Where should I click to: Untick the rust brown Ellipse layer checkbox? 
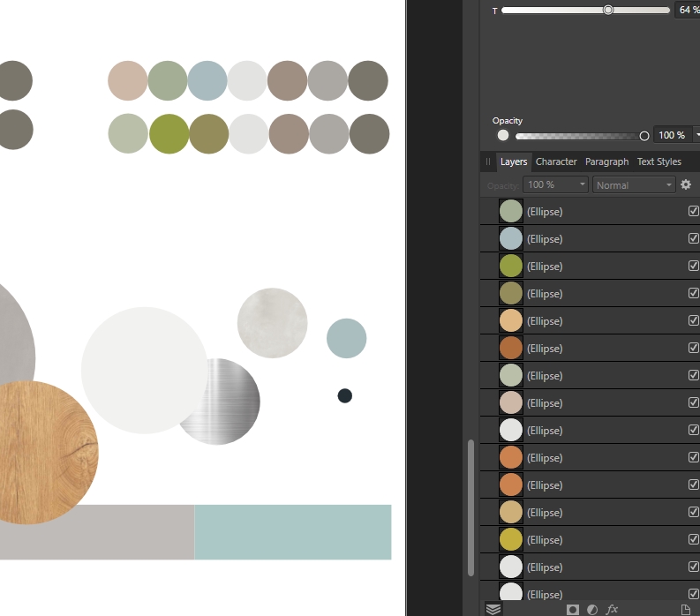(693, 348)
